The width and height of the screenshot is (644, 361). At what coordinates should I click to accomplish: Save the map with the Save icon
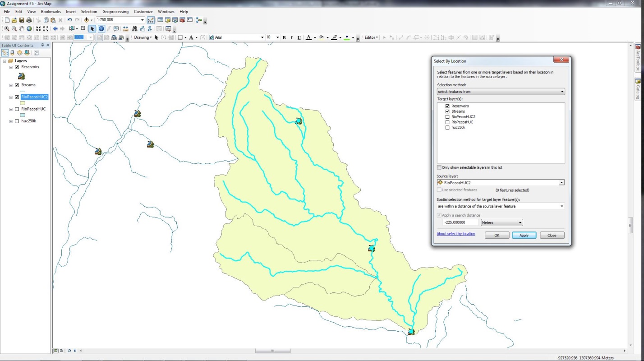pos(22,20)
